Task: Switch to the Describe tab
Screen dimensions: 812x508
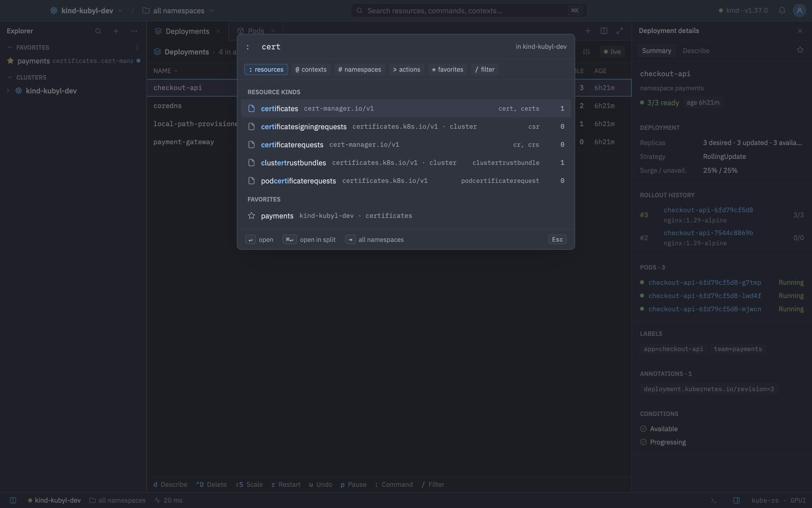Action: 696,51
